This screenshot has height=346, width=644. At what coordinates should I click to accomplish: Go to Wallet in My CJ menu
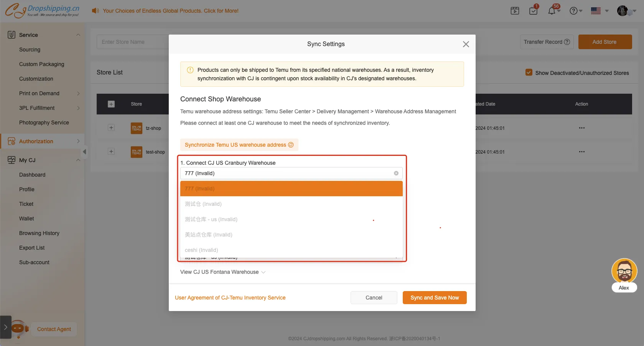[26, 219]
